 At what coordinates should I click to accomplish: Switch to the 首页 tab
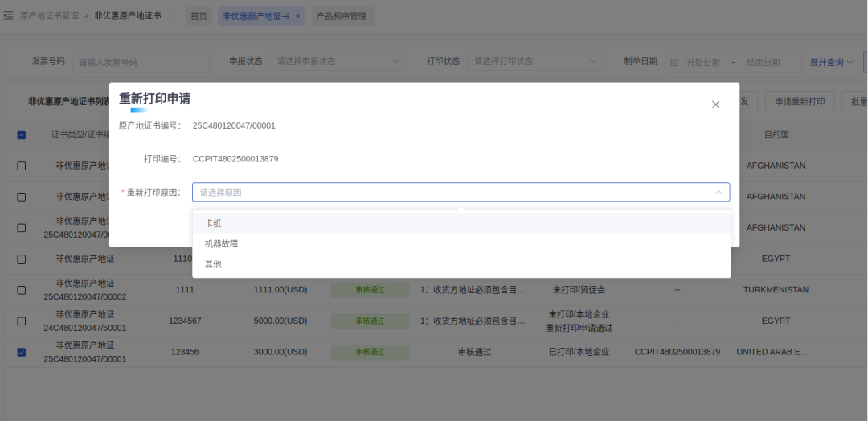[199, 16]
